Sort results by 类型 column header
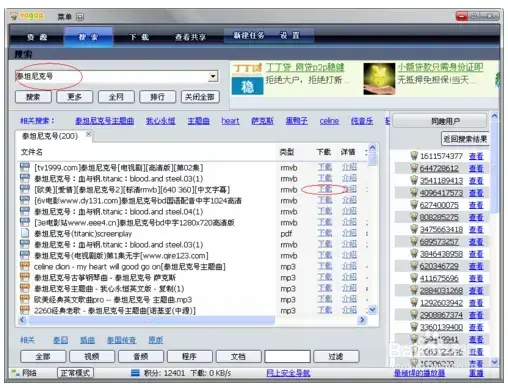Screen dimensions: 508x388 pos(287,152)
